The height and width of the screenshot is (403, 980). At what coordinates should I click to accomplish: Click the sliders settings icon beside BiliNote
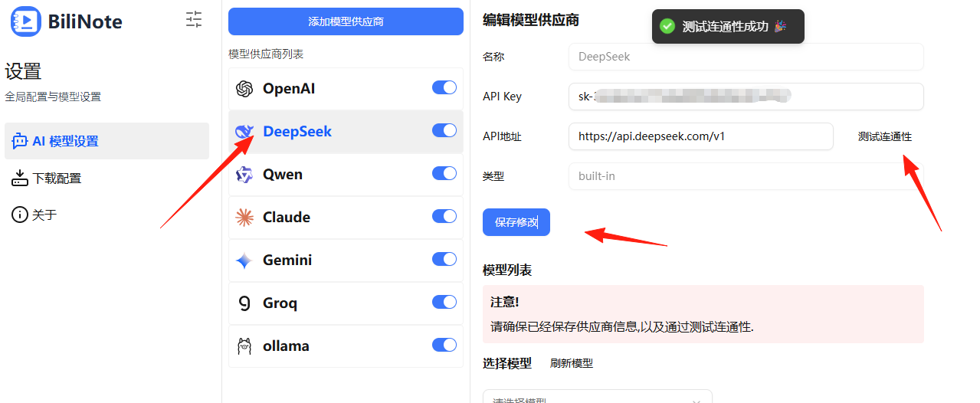[x=195, y=19]
